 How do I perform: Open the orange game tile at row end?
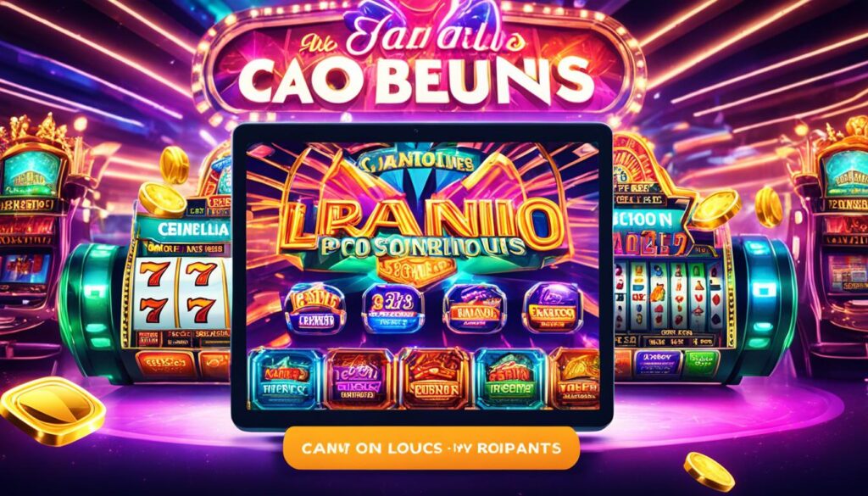tap(575, 378)
